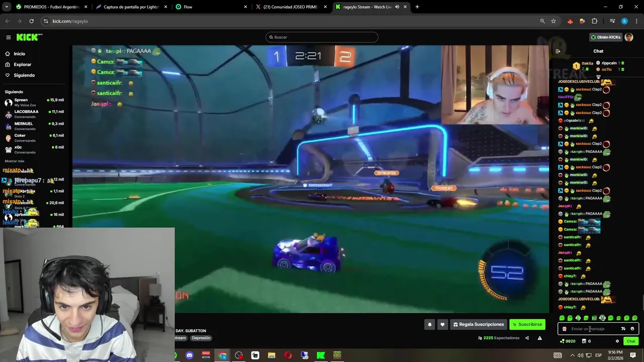Viewport: 644px width, 362px height.
Task: Open File Explorer from the taskbar
Action: point(272,355)
